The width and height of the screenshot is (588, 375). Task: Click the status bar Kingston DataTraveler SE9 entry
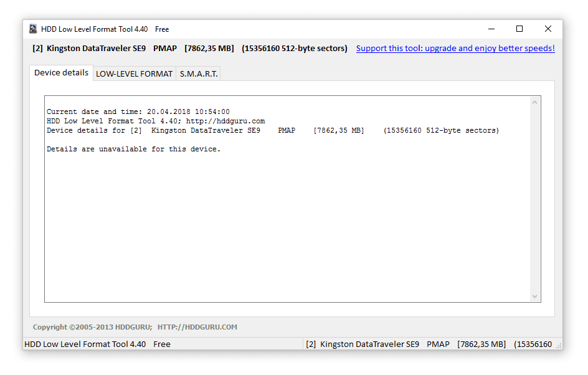[429, 344]
